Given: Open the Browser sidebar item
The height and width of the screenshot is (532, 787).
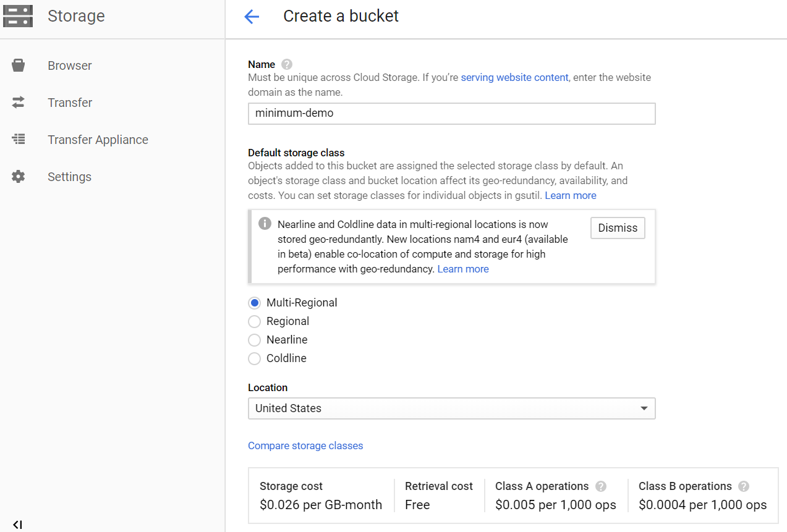Looking at the screenshot, I should [70, 65].
